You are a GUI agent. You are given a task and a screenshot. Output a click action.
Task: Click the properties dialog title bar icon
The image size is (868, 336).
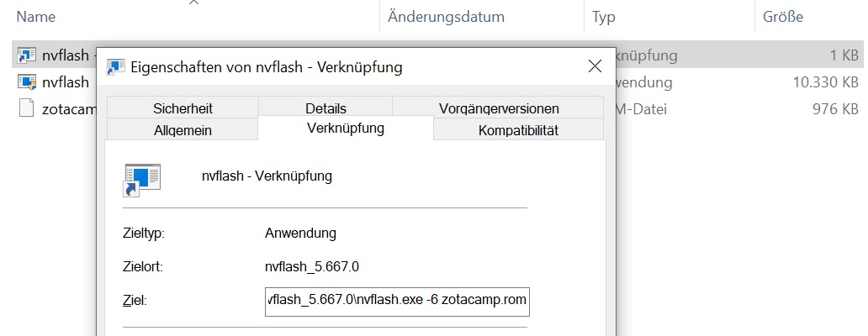pyautogui.click(x=115, y=67)
